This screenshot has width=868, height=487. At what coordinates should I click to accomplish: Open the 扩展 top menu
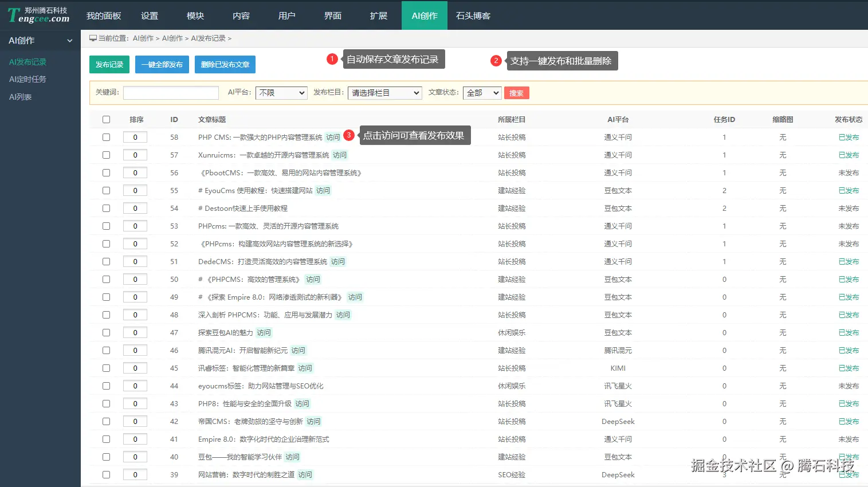[x=379, y=16]
